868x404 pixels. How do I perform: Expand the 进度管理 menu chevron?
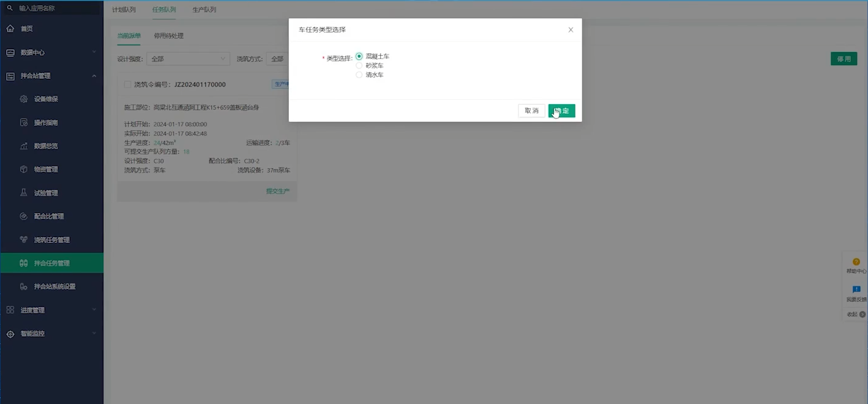coord(94,310)
